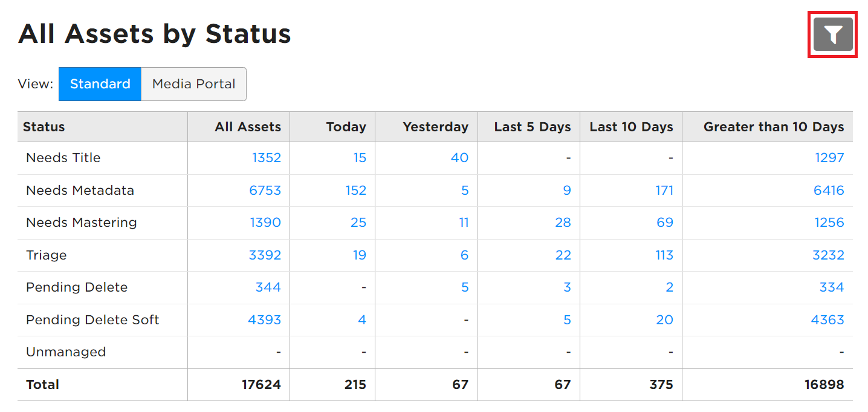Switch to Standard view
Image resolution: width=868 pixels, height=412 pixels.
click(100, 84)
